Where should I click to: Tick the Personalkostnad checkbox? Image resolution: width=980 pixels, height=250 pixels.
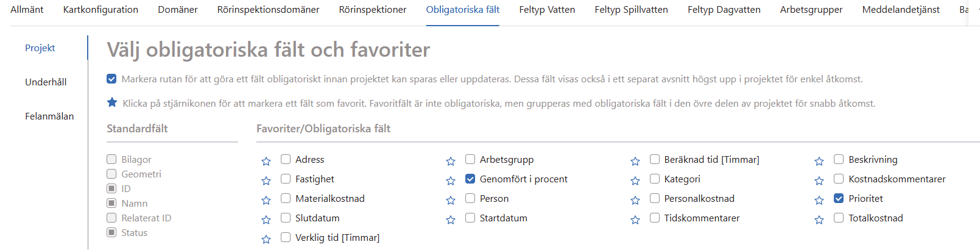coord(655,198)
